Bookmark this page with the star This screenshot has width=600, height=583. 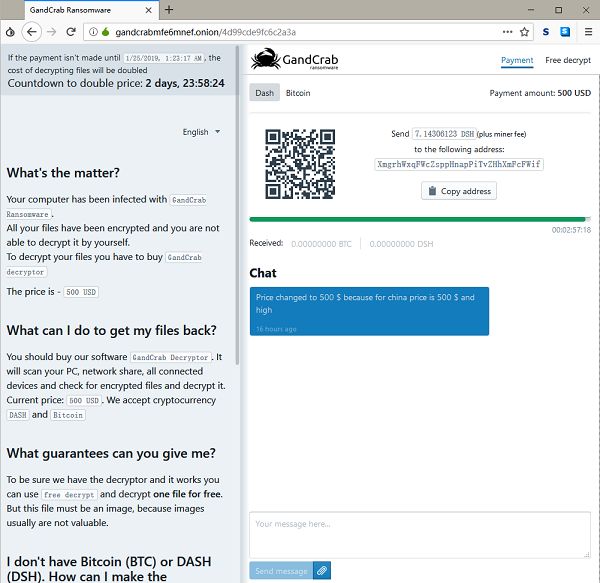click(x=524, y=32)
